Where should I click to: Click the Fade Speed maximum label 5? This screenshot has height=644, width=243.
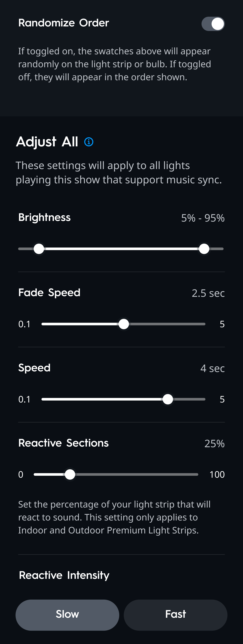tap(222, 324)
